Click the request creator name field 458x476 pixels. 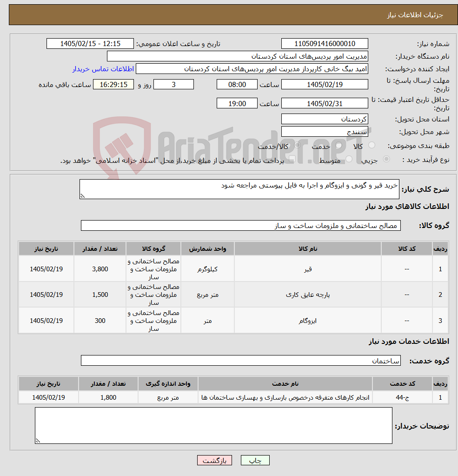point(252,69)
